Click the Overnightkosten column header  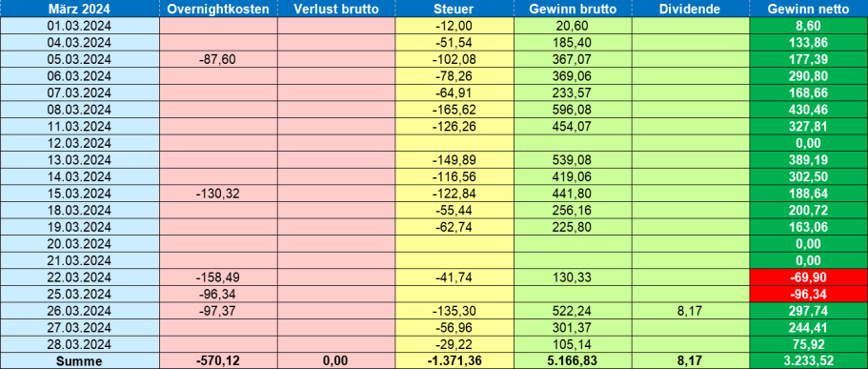point(218,9)
